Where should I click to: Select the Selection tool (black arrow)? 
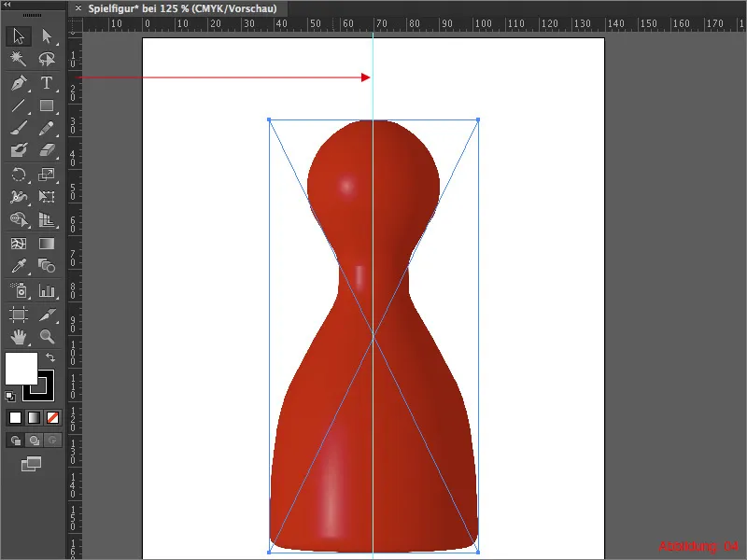click(x=19, y=36)
